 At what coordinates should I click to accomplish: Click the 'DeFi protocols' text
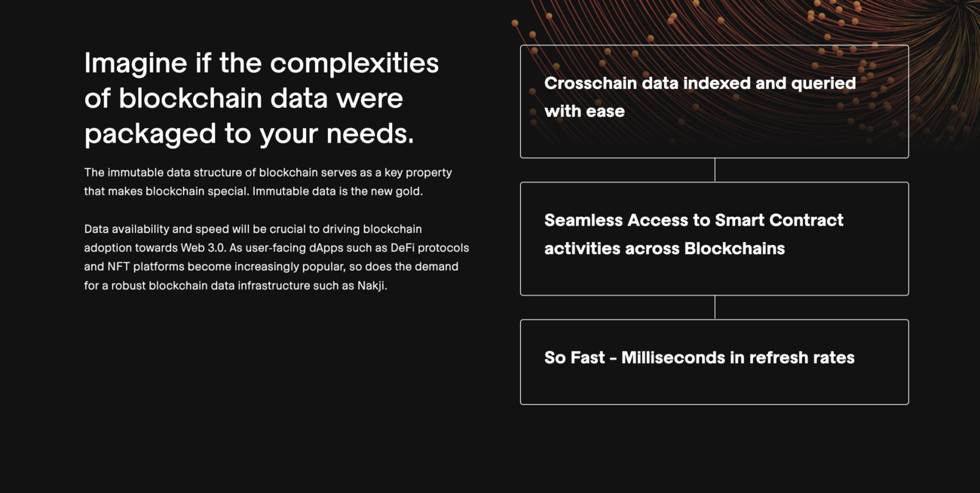tap(430, 248)
